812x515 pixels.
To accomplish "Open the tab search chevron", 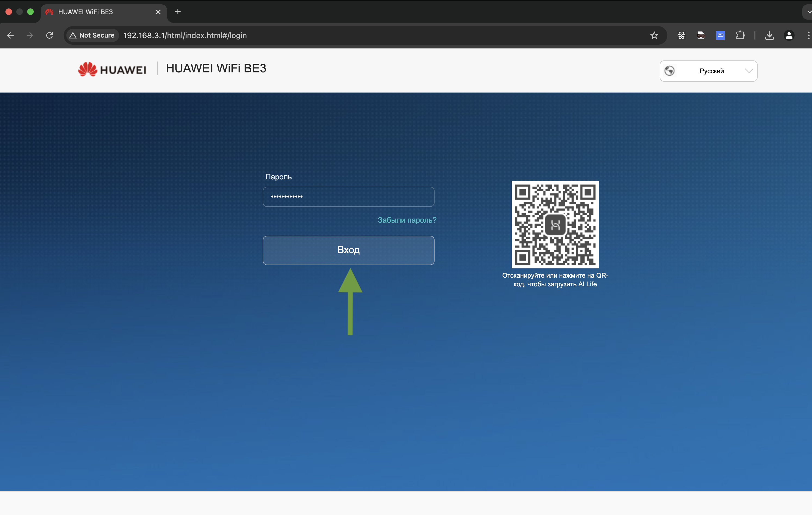I will [808, 12].
